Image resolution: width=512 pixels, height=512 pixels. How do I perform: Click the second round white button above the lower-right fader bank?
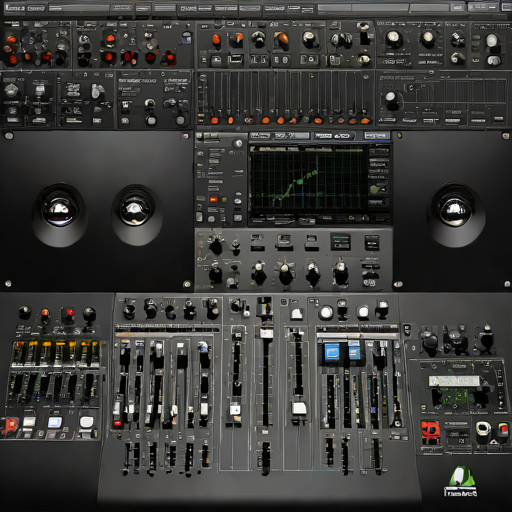pos(363,312)
